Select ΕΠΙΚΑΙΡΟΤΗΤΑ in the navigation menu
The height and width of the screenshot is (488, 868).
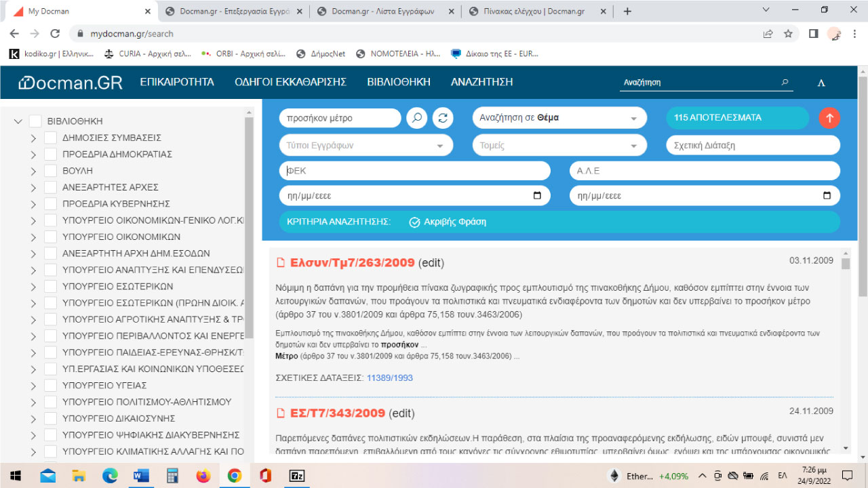[x=176, y=81]
